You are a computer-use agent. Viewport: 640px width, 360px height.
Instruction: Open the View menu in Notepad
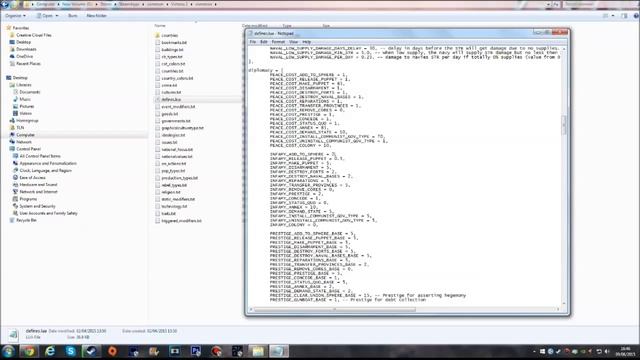293,42
